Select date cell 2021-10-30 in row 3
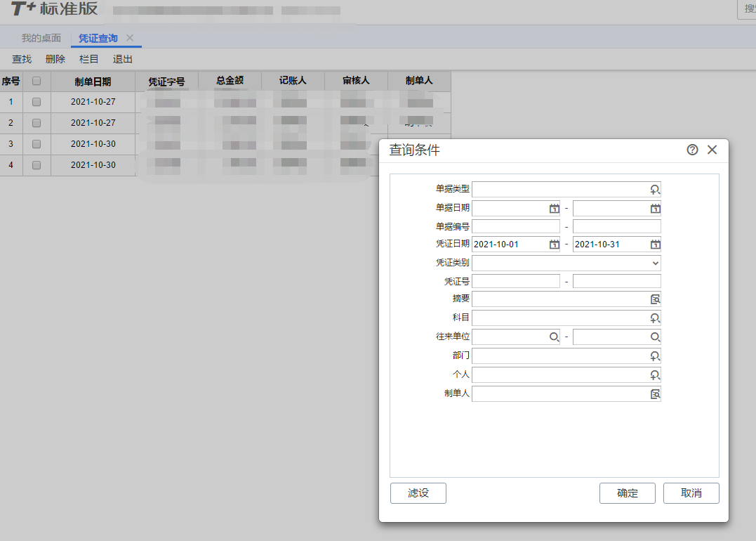Screen dimensions: 756x541 coord(93,144)
